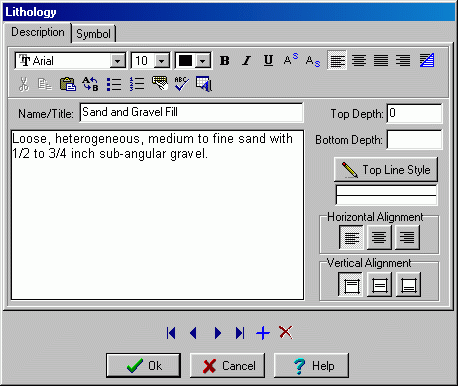Open Help for the Lithology dialog

coord(311,365)
